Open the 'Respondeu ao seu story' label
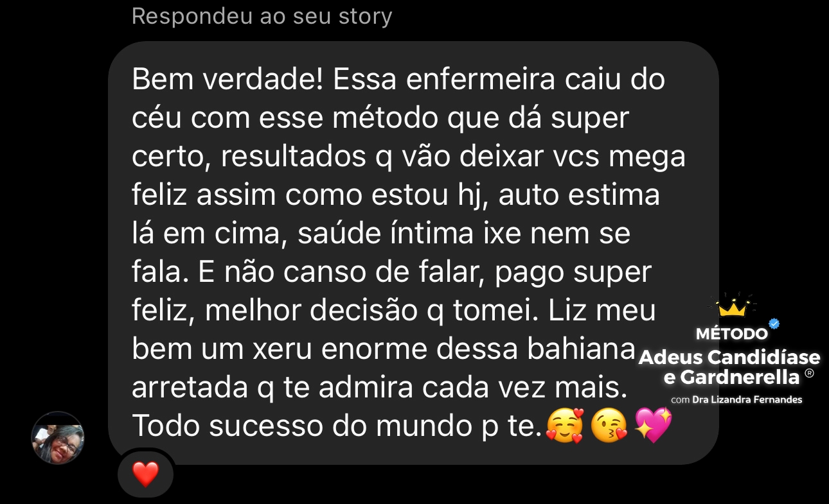This screenshot has height=504, width=829. click(x=262, y=16)
